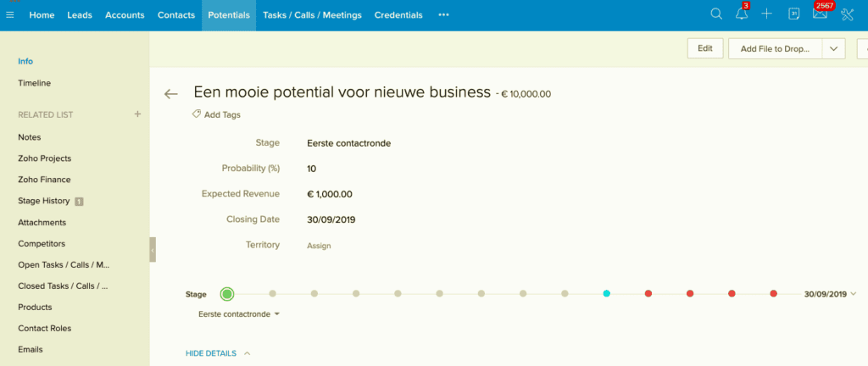The image size is (868, 366).
Task: Click Assign link next to Territory
Action: click(319, 246)
